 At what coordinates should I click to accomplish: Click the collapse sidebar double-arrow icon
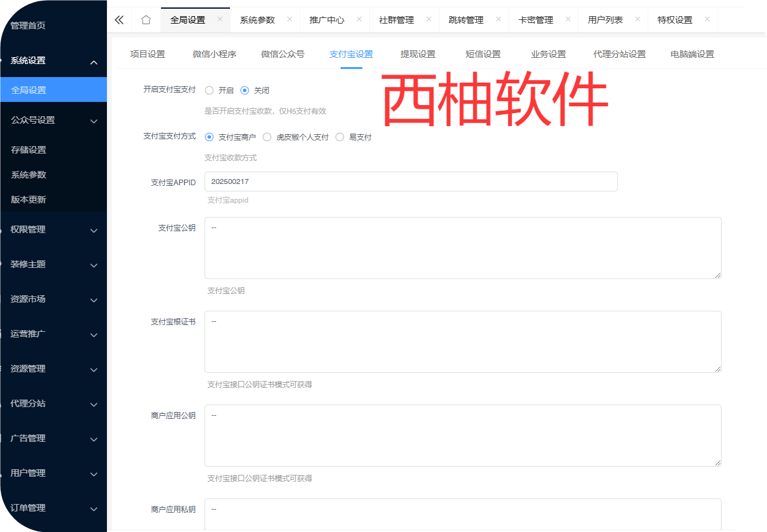(119, 20)
